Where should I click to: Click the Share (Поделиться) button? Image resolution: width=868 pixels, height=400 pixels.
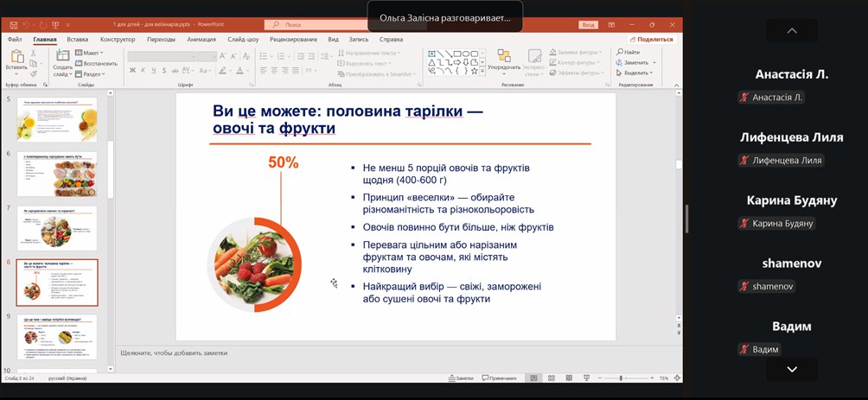point(652,40)
